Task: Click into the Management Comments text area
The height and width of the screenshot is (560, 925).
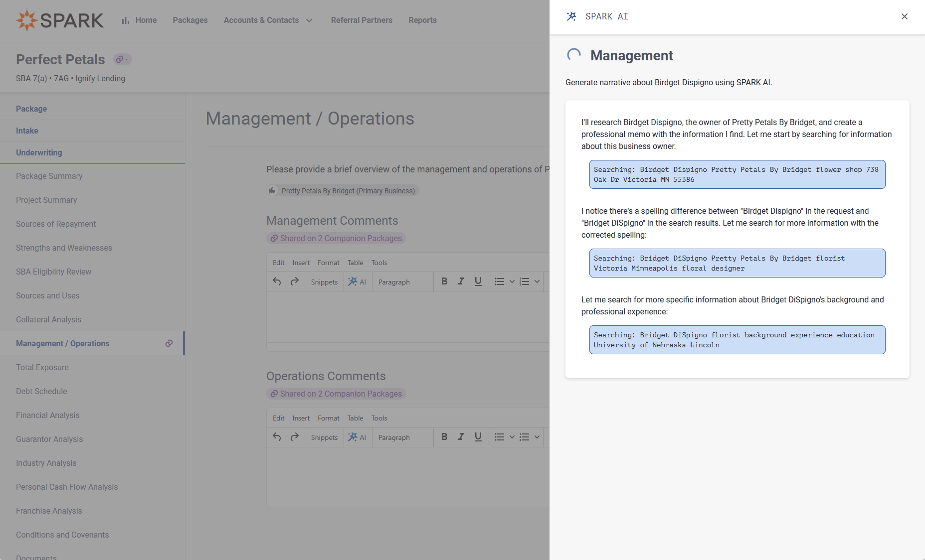Action: tap(408, 317)
